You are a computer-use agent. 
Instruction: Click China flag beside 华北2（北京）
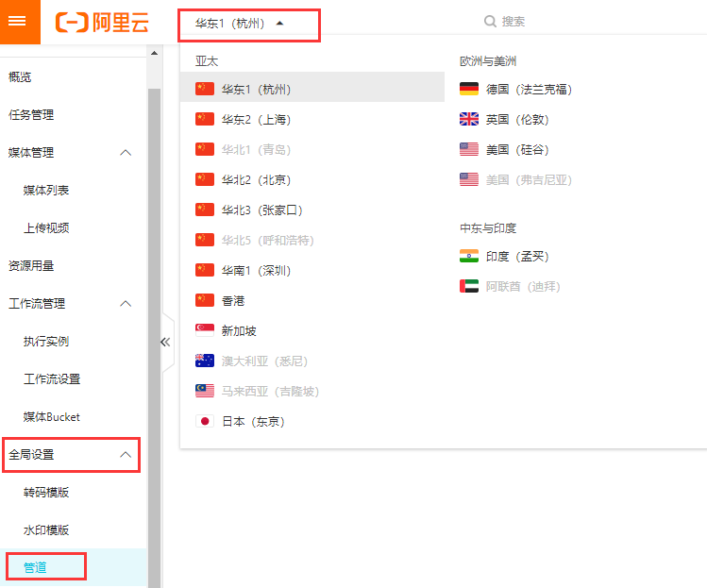tap(205, 179)
